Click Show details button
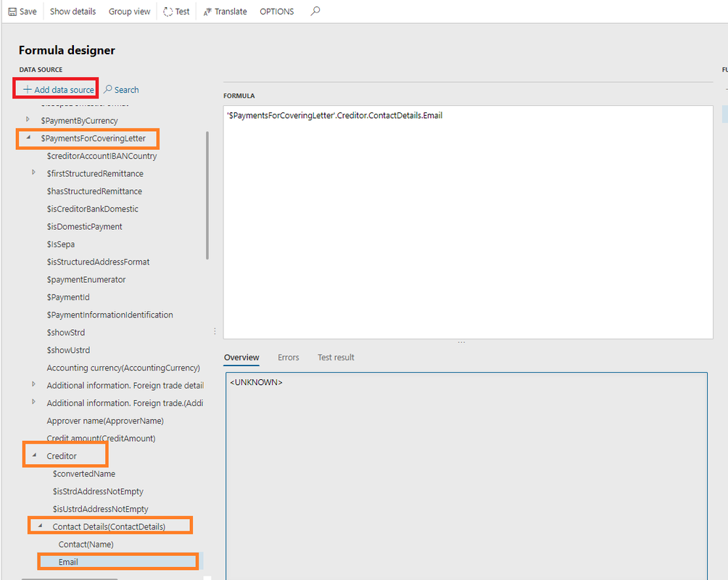 tap(73, 12)
